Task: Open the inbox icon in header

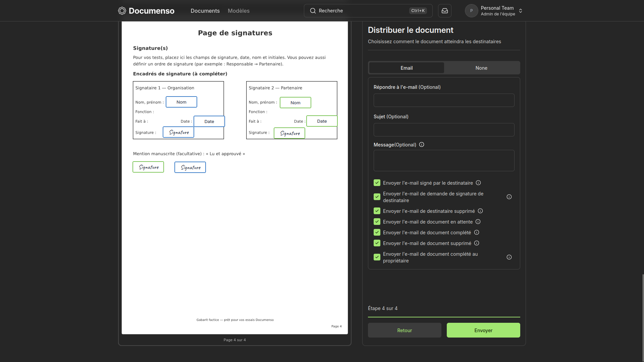Action: (444, 11)
